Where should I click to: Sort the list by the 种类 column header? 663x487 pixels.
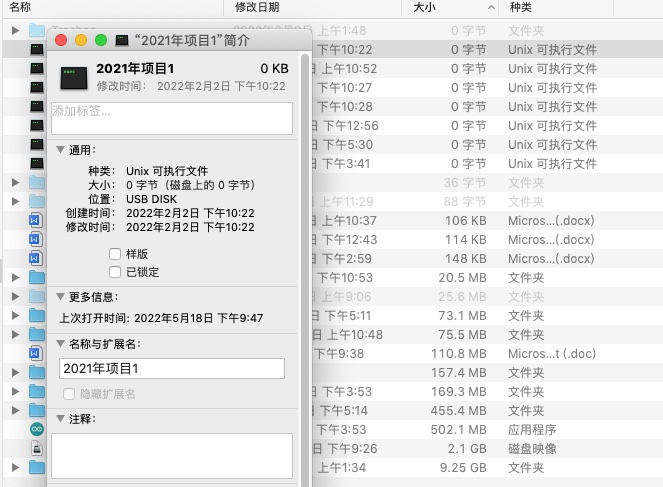pos(521,7)
